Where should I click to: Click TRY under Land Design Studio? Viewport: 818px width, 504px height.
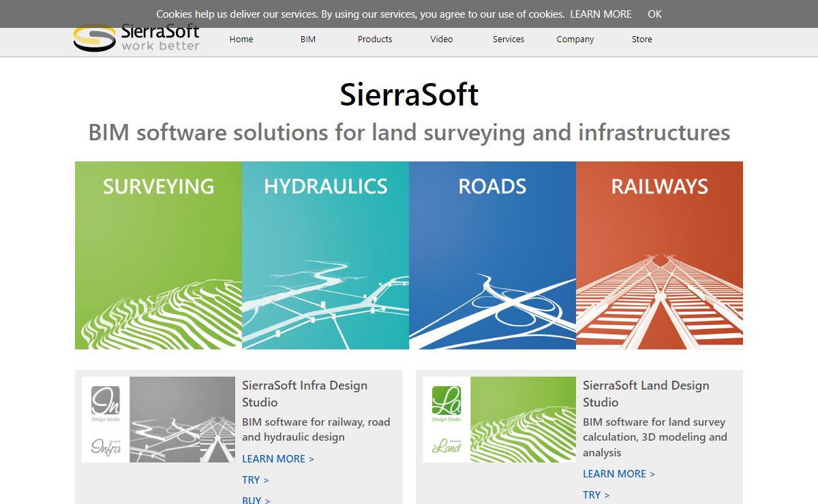click(596, 495)
